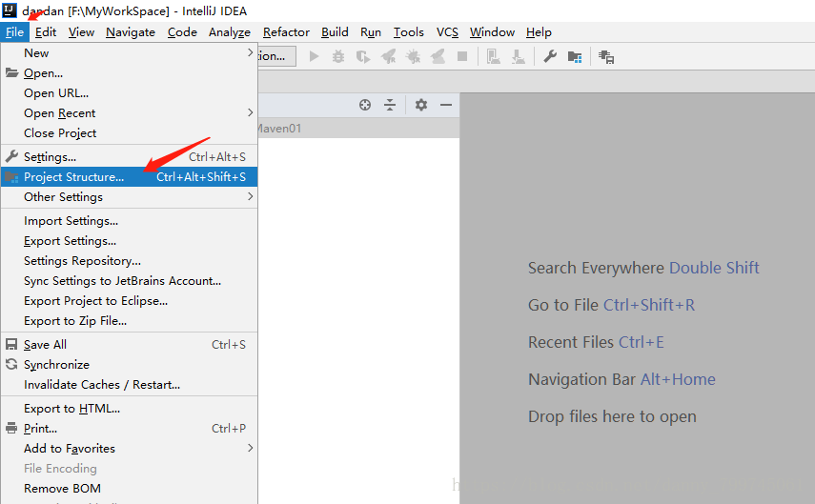Open the Edit menu
This screenshot has width=815, height=504.
tap(46, 32)
